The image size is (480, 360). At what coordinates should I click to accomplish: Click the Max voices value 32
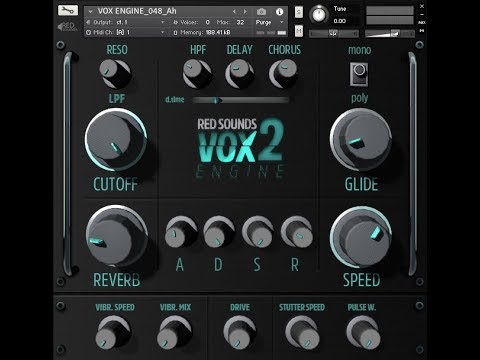[x=240, y=22]
